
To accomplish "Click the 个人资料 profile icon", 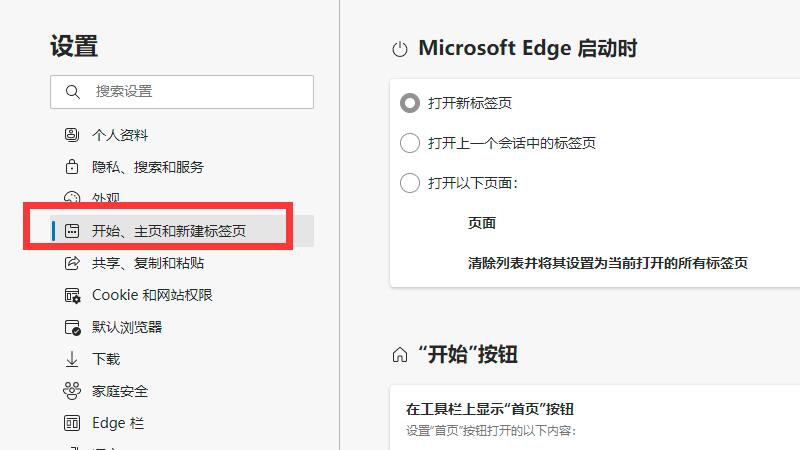I will pyautogui.click(x=72, y=135).
